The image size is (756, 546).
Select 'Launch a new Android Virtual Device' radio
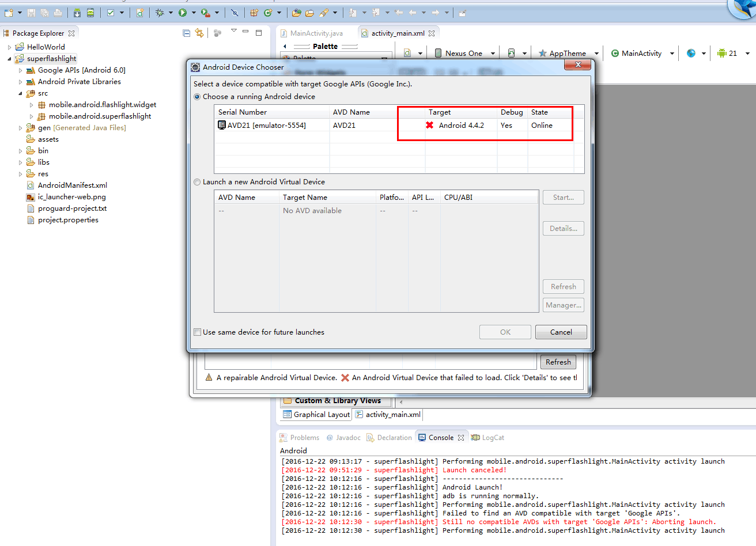point(198,182)
